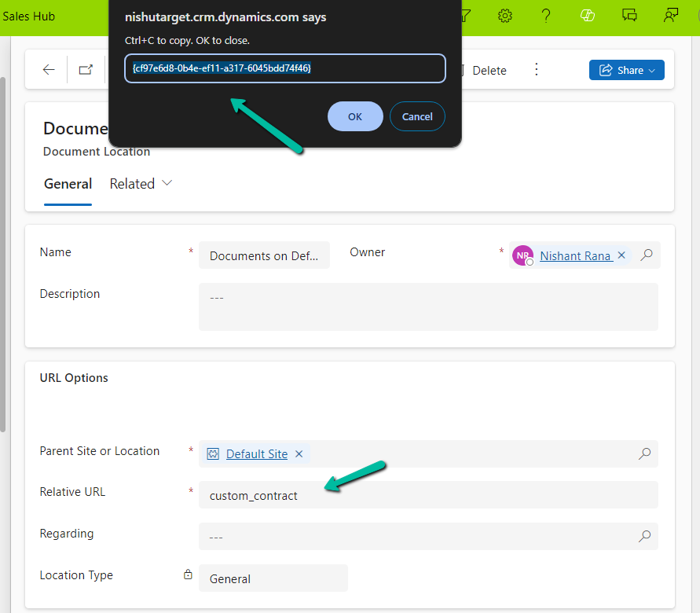Click Cancel in the dialog

(417, 116)
